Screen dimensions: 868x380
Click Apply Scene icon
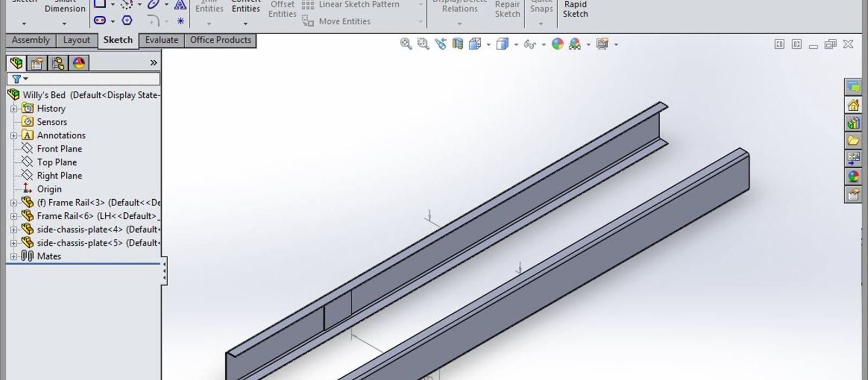[x=575, y=44]
